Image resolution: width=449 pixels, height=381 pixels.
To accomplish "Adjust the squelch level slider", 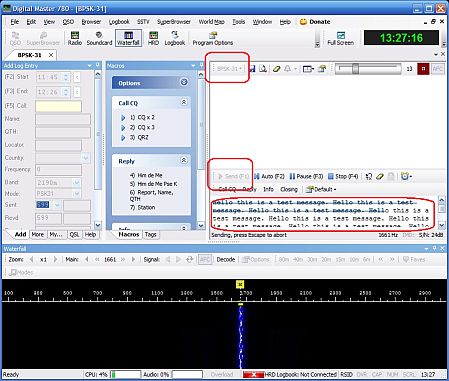I will click(x=355, y=69).
